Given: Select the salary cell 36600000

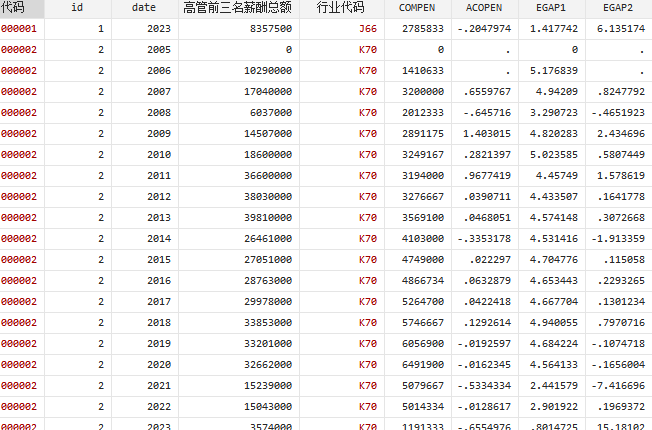Looking at the screenshot, I should [x=264, y=175].
